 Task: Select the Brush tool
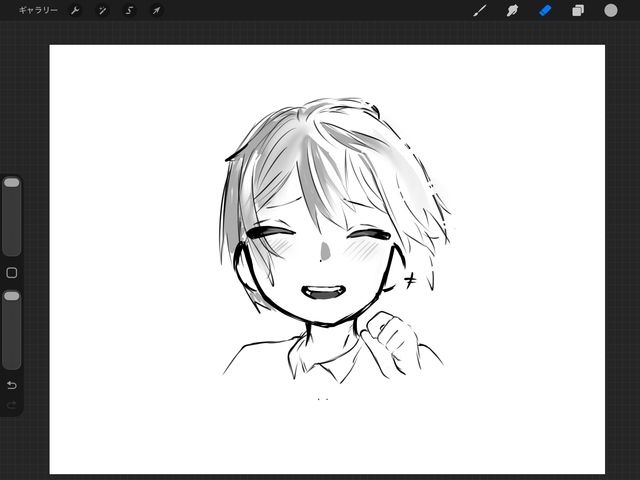pyautogui.click(x=480, y=10)
